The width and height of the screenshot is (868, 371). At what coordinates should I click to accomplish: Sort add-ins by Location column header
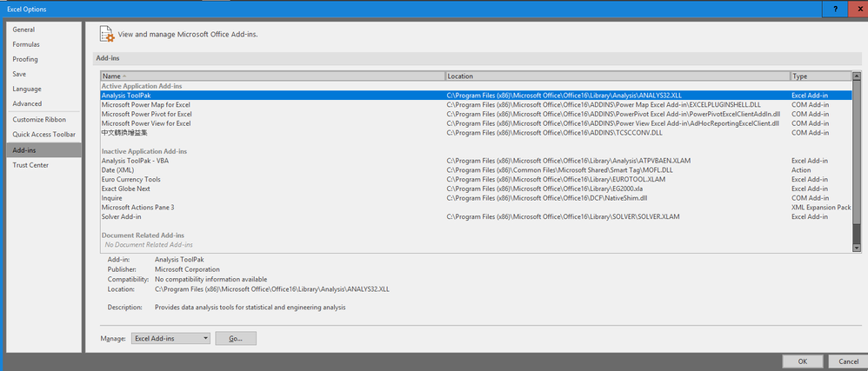[x=618, y=76]
